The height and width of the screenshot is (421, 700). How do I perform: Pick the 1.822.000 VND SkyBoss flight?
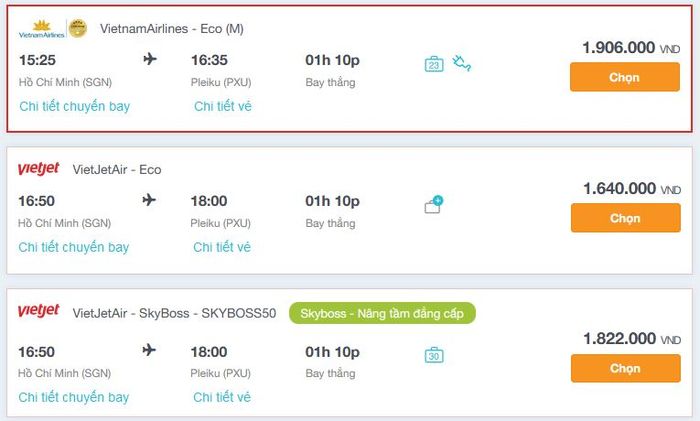click(625, 368)
